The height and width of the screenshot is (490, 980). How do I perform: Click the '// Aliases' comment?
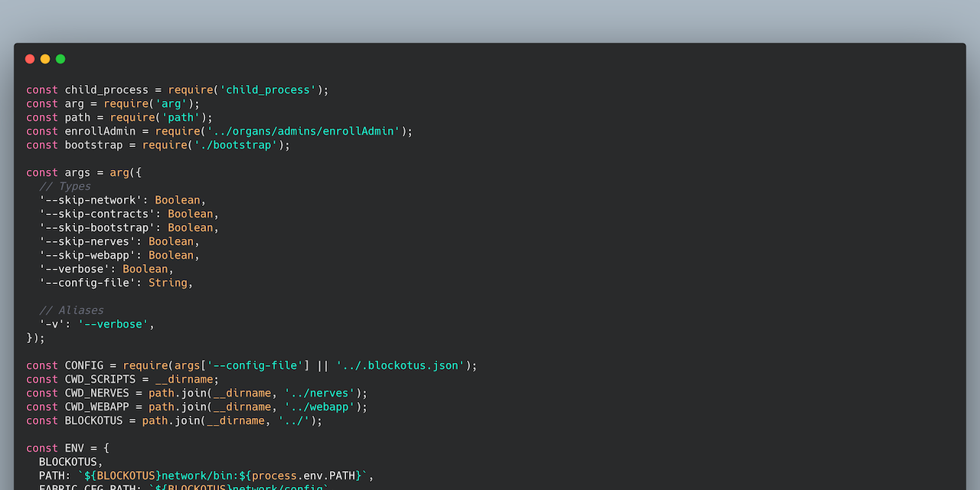(x=71, y=310)
